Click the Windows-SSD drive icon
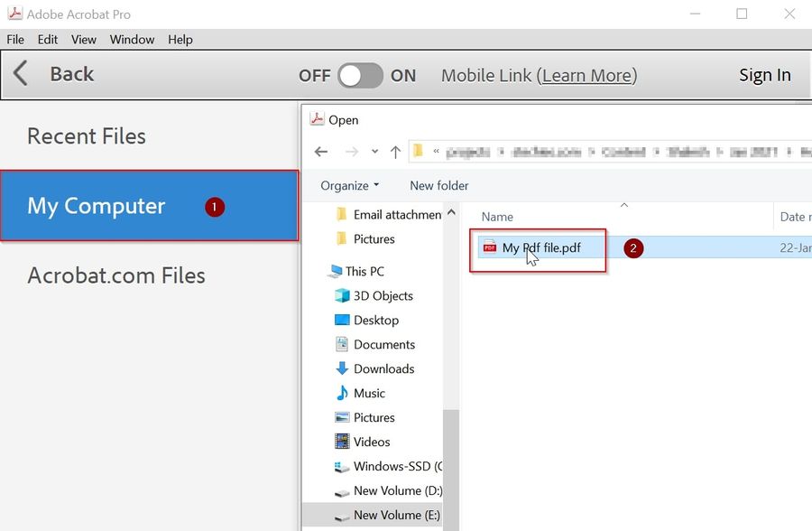 (x=342, y=467)
